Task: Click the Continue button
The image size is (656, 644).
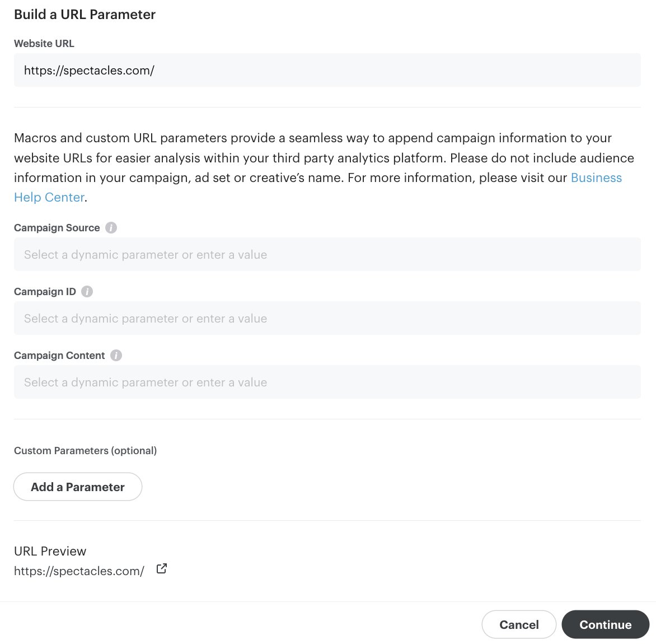Action: [605, 625]
